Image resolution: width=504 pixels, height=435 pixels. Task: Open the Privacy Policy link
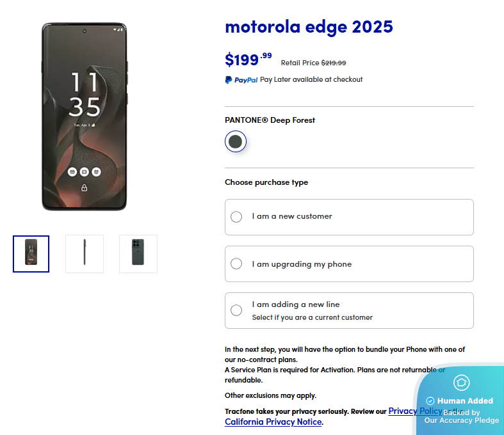coord(415,411)
